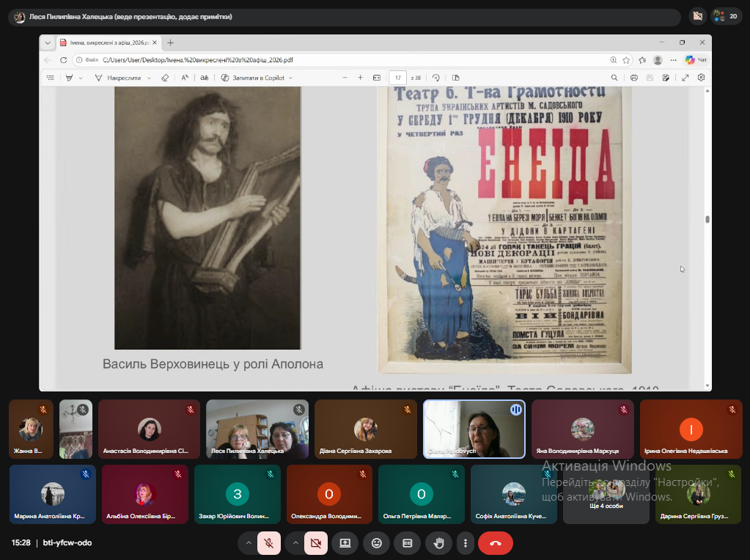Select the Імена, викреслені з афіш PDF tab

[x=109, y=43]
